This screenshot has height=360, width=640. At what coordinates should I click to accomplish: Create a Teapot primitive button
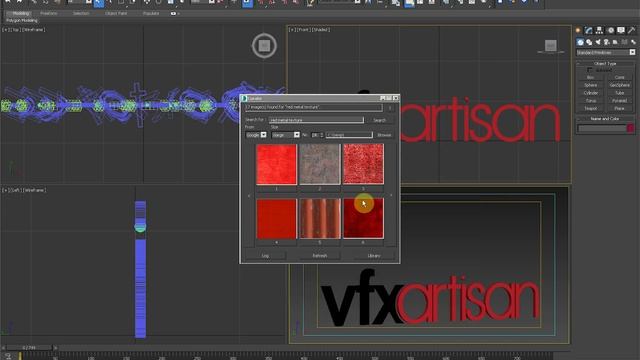click(591, 108)
